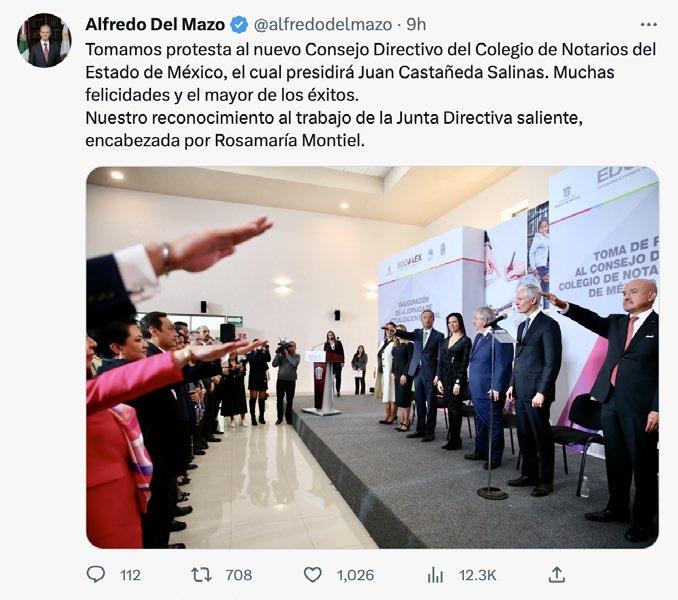Open Alfredo Del Mazo's profile avatar
678x600 pixels.
[44, 40]
